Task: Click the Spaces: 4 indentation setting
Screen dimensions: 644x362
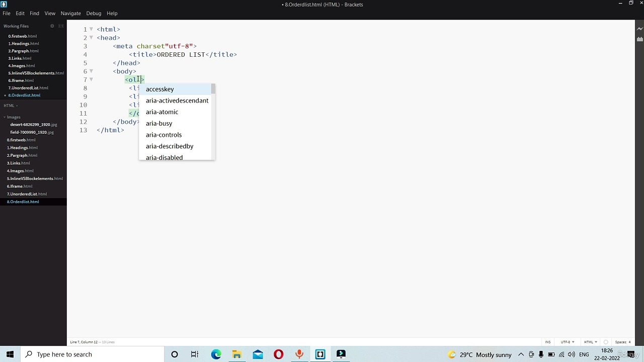Action: point(622,342)
